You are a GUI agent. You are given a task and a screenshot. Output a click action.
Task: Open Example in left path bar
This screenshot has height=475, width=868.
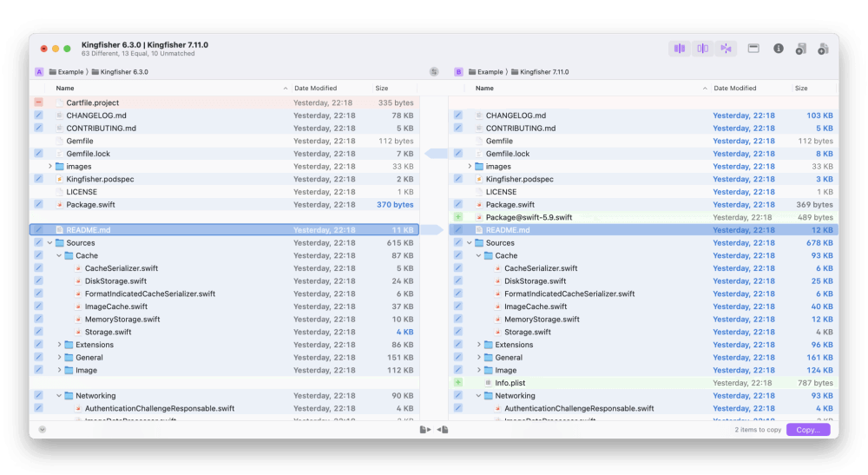coord(67,72)
